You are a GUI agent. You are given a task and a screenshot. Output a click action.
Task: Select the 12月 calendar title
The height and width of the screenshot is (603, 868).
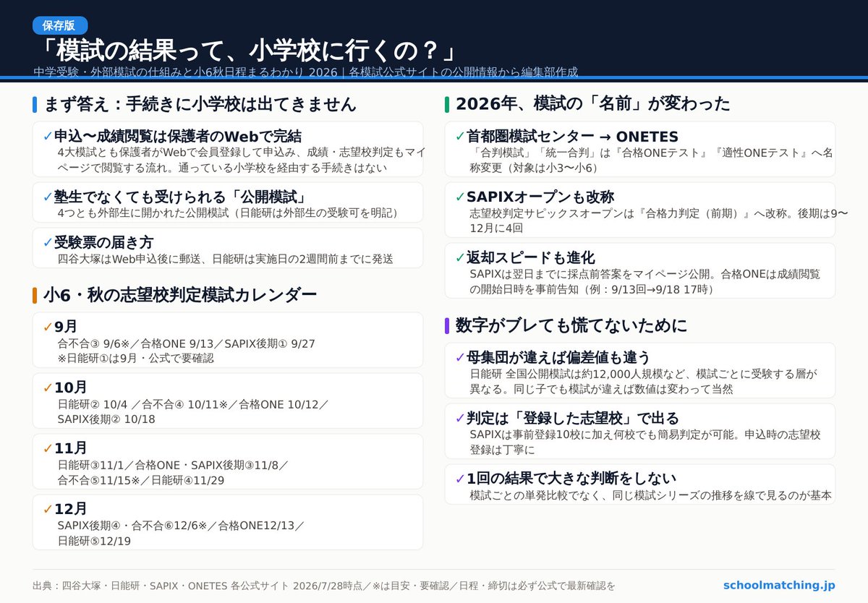click(x=71, y=509)
